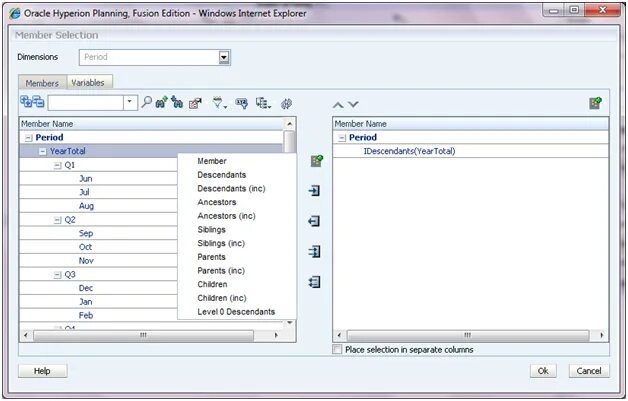Image resolution: width=628 pixels, height=401 pixels.
Task: Click the right pane horizontal scrollbar thumb
Action: 467,335
